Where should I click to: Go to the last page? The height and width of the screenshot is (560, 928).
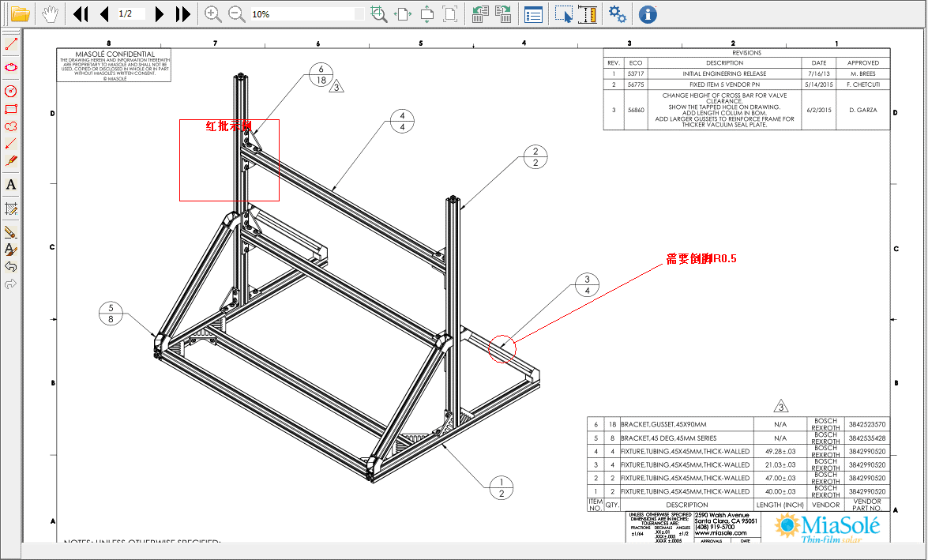point(183,14)
